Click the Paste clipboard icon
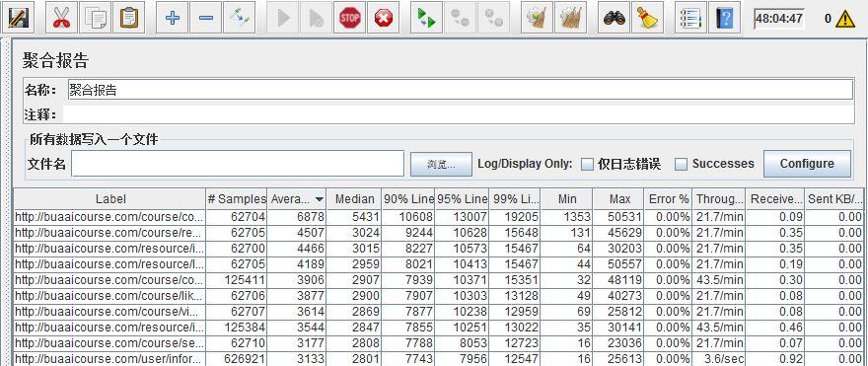Image resolution: width=868 pixels, height=366 pixels. coord(128,17)
